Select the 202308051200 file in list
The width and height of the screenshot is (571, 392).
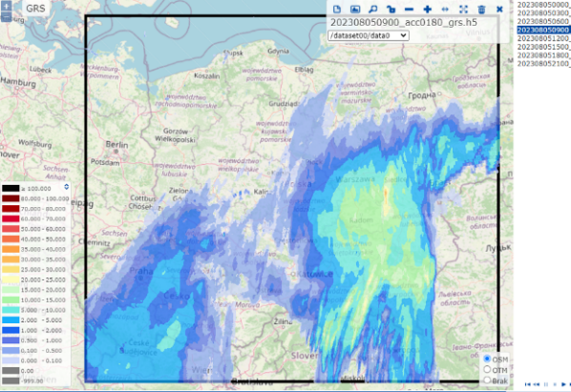pos(543,38)
